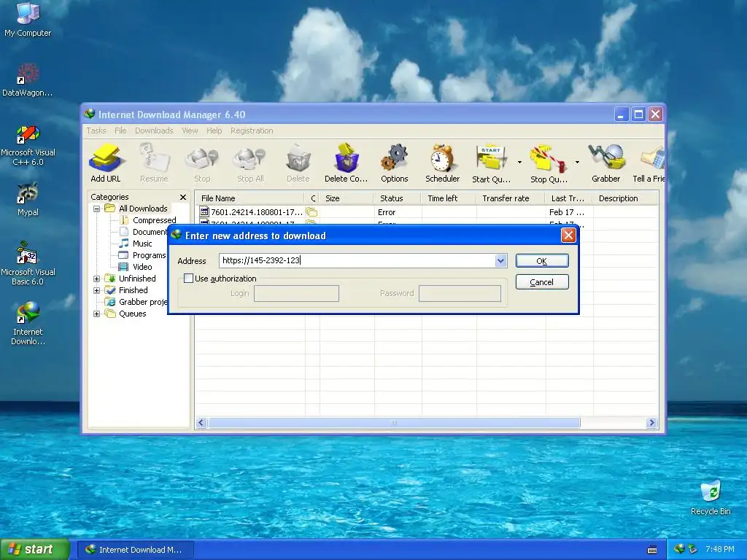Sort by the Status column header
Image resolution: width=747 pixels, height=560 pixels.
point(398,198)
